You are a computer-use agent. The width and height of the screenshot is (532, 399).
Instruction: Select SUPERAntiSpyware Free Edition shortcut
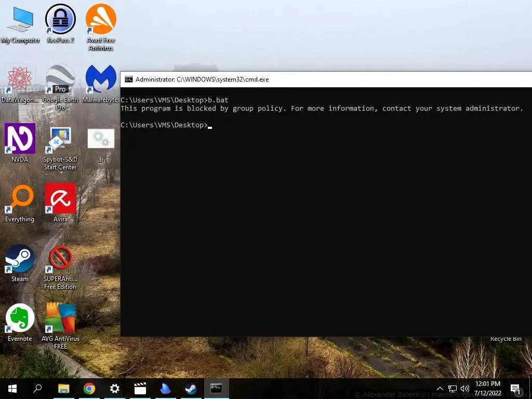(60, 267)
